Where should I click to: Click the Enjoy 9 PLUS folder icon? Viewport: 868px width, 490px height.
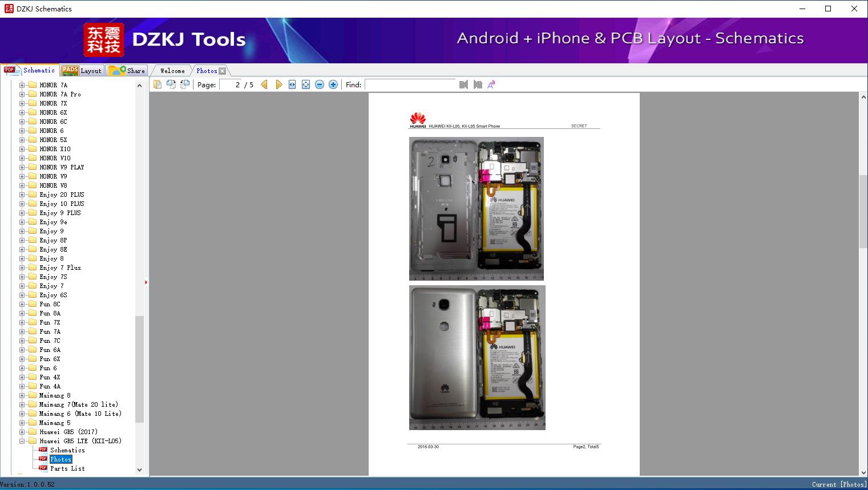33,213
